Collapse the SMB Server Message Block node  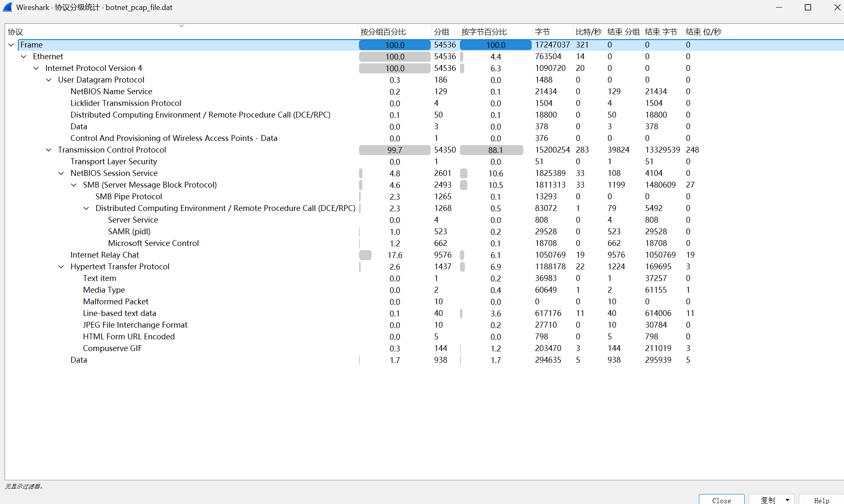74,185
